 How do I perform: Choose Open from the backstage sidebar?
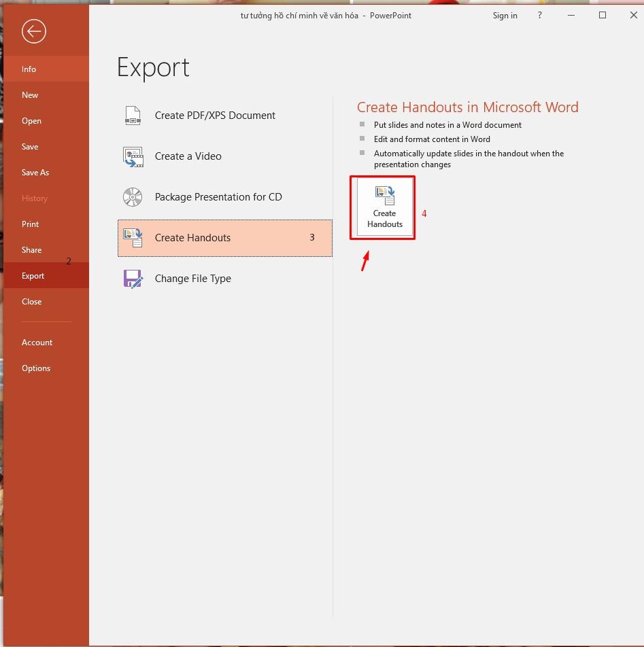pyautogui.click(x=31, y=120)
